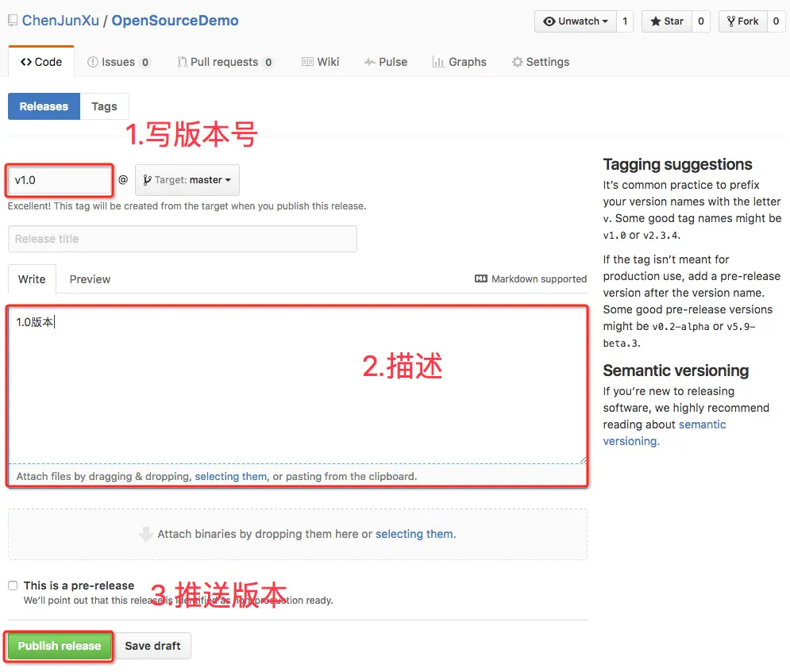The image size is (790, 672).
Task: Click the fork icon on Fork button
Action: (x=730, y=21)
